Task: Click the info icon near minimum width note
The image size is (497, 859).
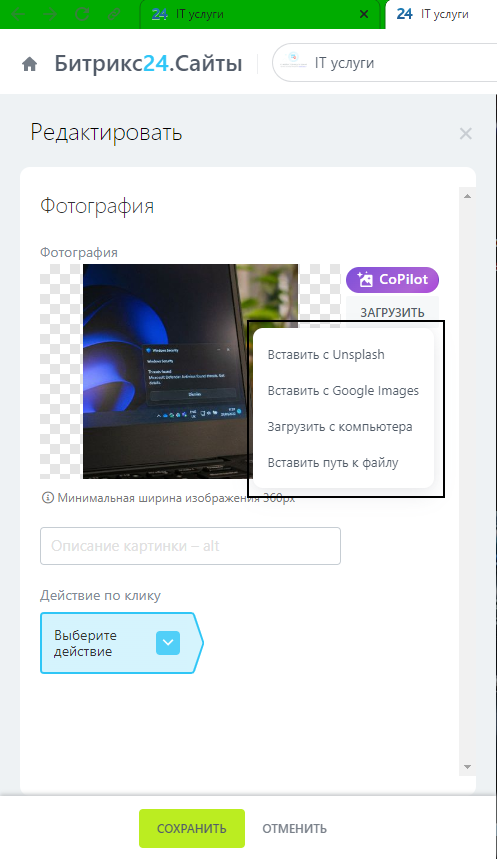Action: pos(48,498)
